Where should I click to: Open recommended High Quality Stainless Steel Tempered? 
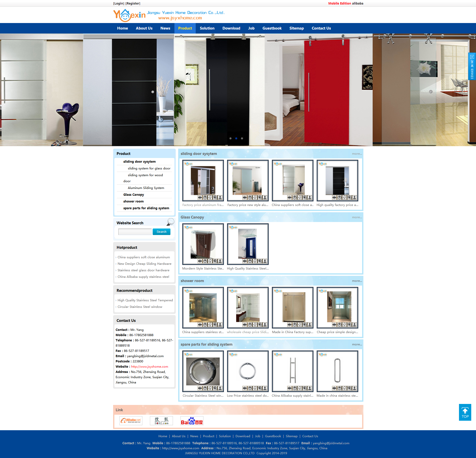(145, 300)
